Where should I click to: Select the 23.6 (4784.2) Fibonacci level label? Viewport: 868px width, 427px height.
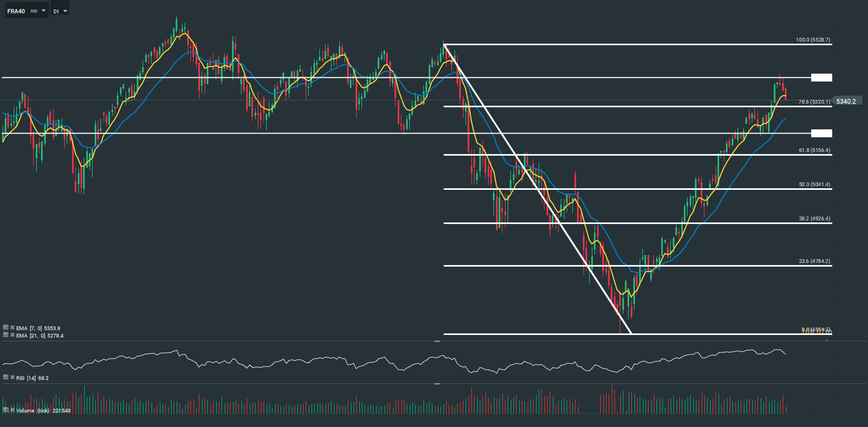814,261
